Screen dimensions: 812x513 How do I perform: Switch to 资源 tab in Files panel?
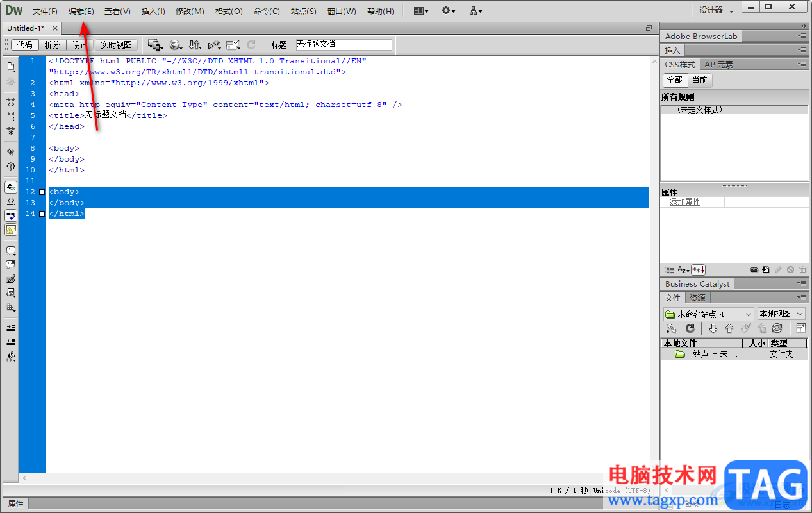pyautogui.click(x=698, y=298)
